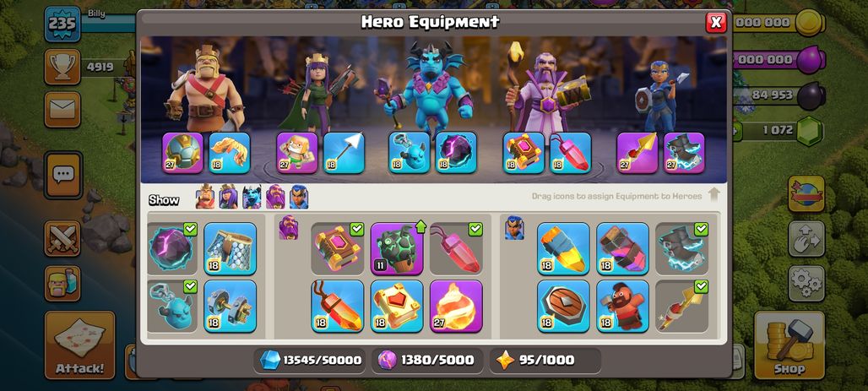Filter equipment by Barbarian King
Viewport: 868px width, 391px height.
(205, 197)
